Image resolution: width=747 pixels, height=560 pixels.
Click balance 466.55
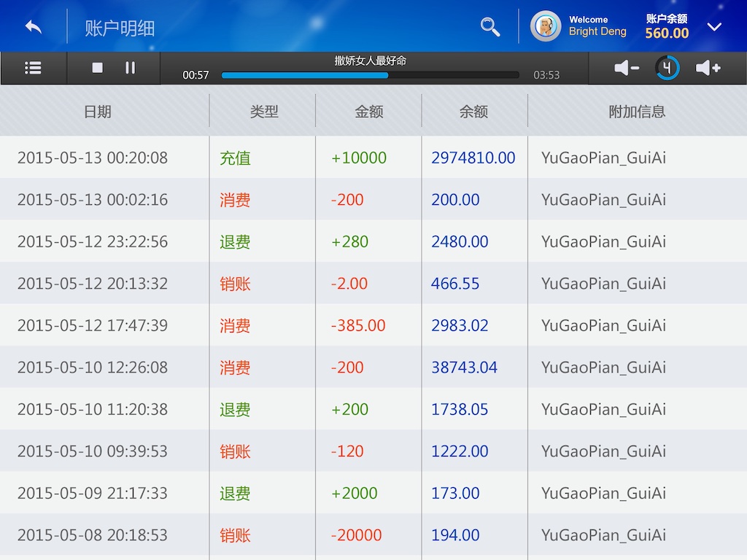point(455,284)
